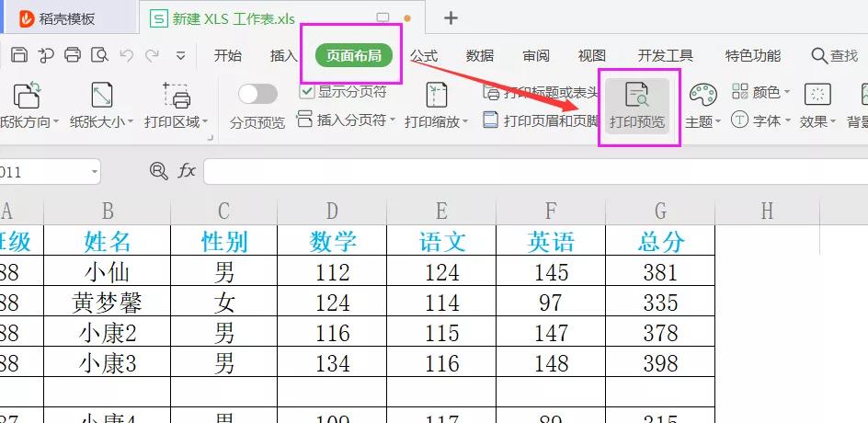The image size is (868, 423).
Task: Select the 页面布局 ribbon tab
Action: [354, 55]
